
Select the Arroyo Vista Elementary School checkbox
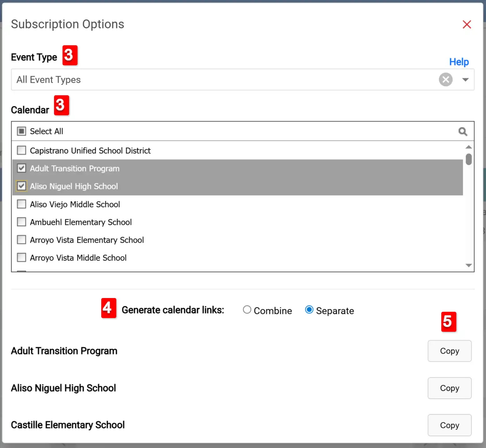21,240
